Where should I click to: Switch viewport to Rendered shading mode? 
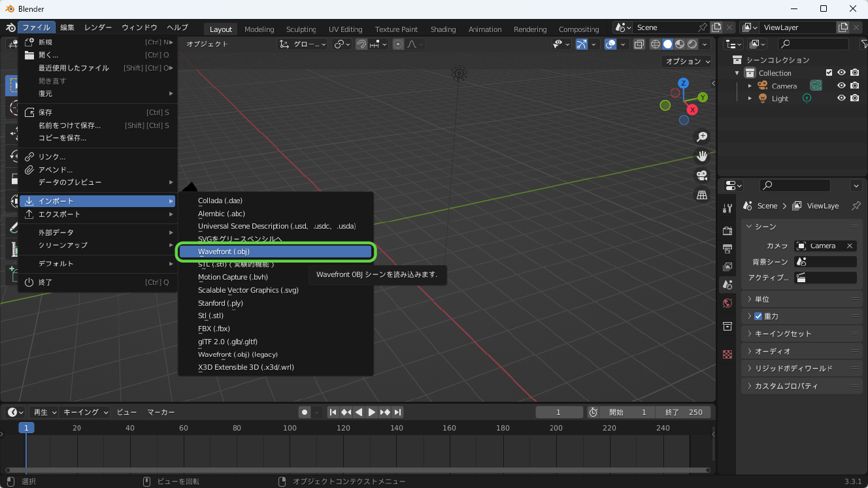click(x=691, y=44)
